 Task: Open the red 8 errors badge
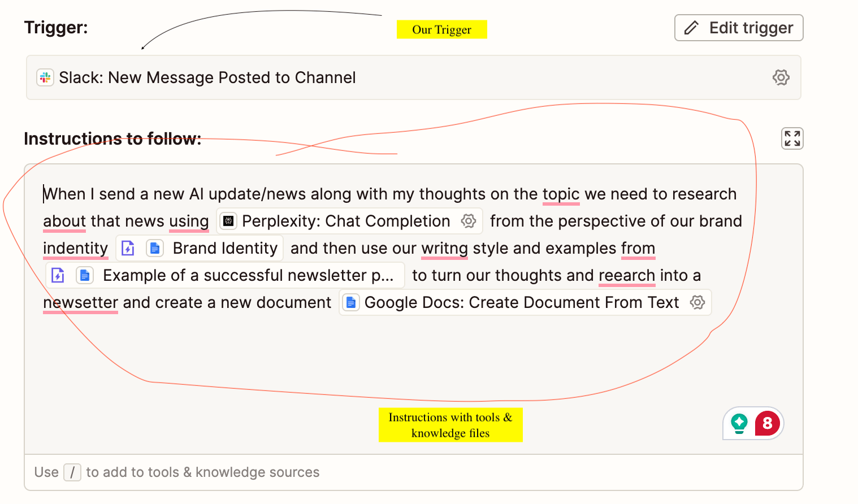pyautogui.click(x=767, y=423)
